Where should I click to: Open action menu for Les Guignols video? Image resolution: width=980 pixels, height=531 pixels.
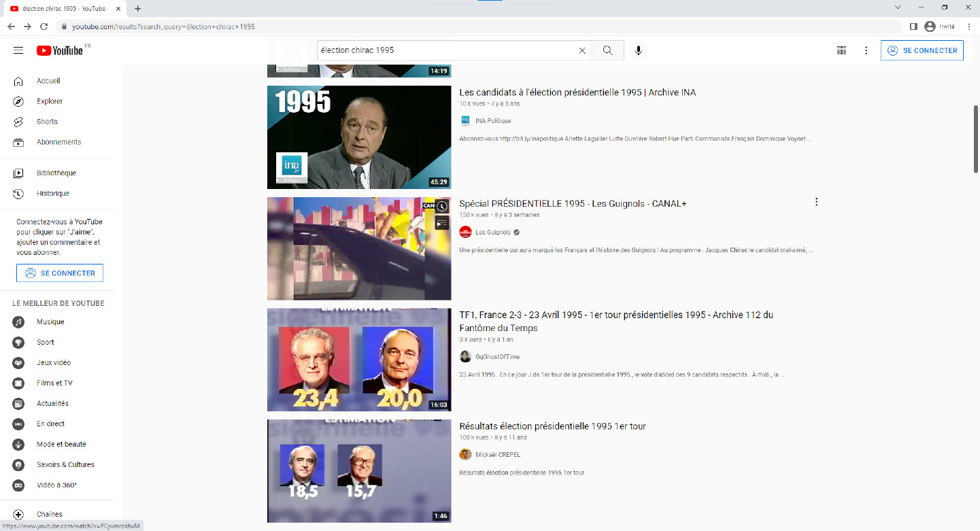click(816, 202)
